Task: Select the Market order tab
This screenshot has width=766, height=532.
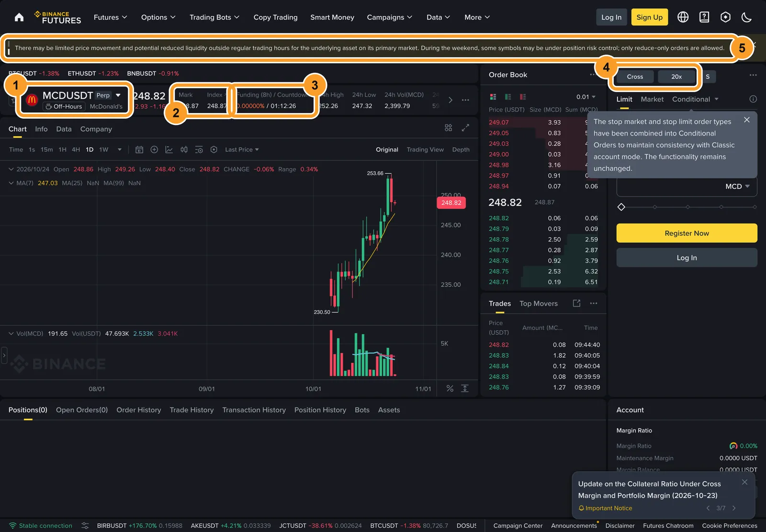Action: (x=652, y=99)
